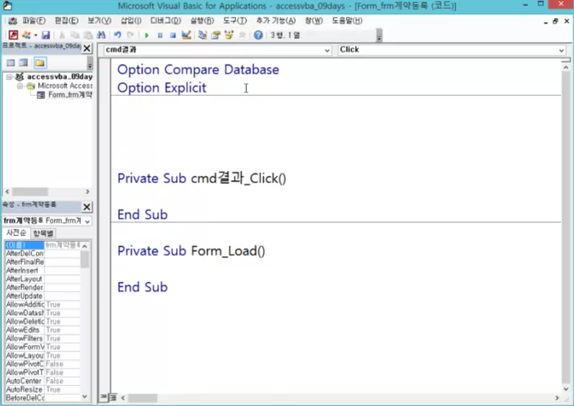The image size is (574, 406).
Task: Click the Reset stop square icon
Action: [173, 35]
